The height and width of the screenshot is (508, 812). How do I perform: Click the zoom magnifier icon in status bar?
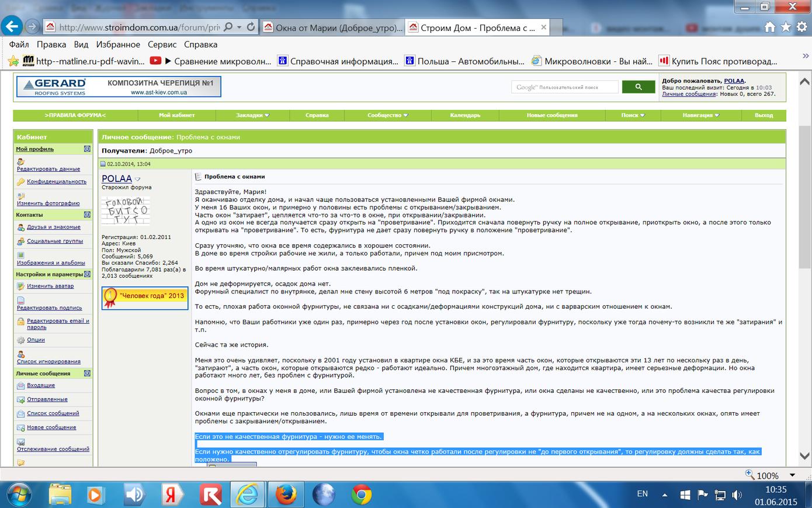[x=749, y=474]
